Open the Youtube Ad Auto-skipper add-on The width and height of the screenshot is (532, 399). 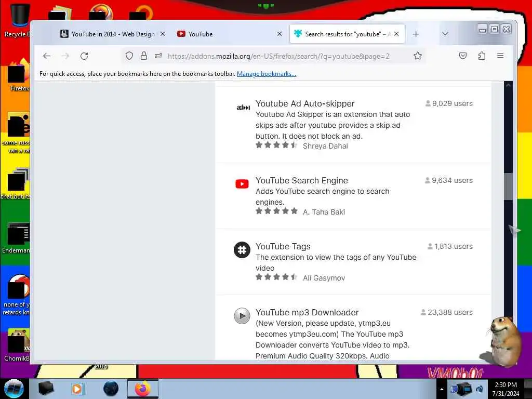(x=305, y=103)
